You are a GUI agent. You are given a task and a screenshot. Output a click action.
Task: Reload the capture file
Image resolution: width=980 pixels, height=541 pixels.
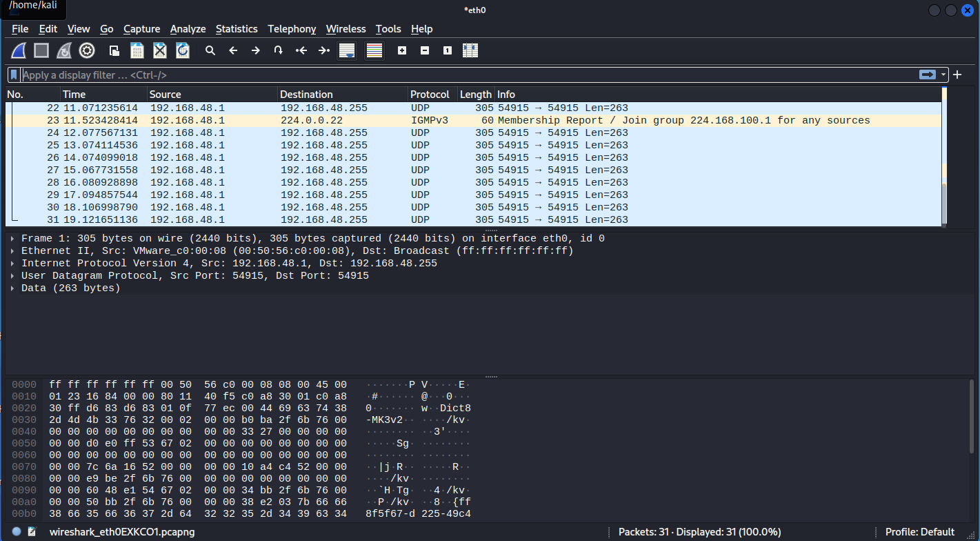pos(183,50)
